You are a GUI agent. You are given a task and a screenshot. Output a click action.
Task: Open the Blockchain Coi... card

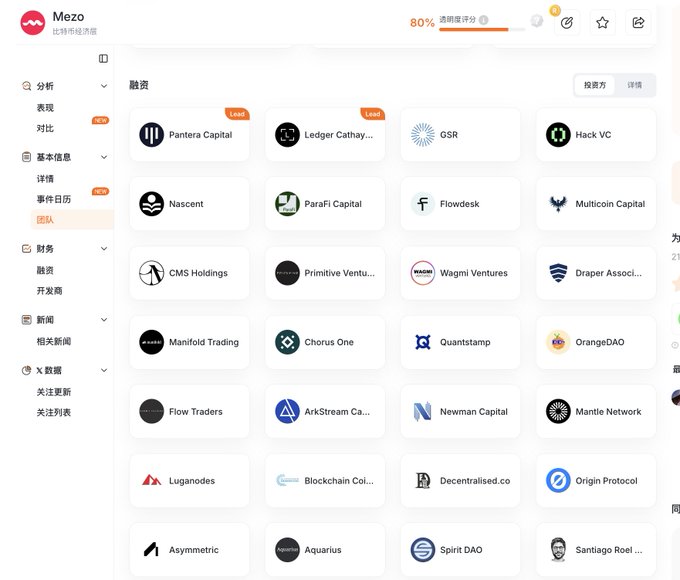pos(325,480)
